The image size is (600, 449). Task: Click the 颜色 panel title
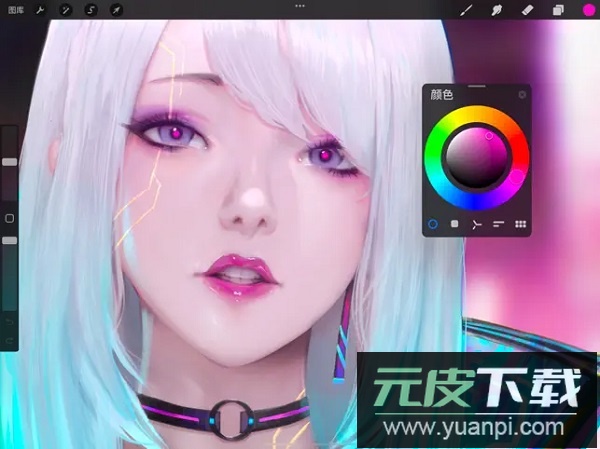442,95
